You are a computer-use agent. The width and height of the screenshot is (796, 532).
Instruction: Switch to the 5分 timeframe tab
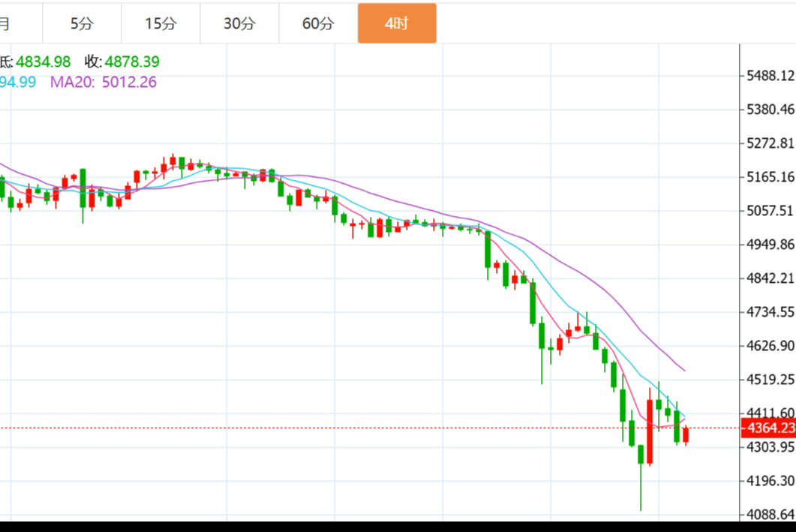coord(82,23)
